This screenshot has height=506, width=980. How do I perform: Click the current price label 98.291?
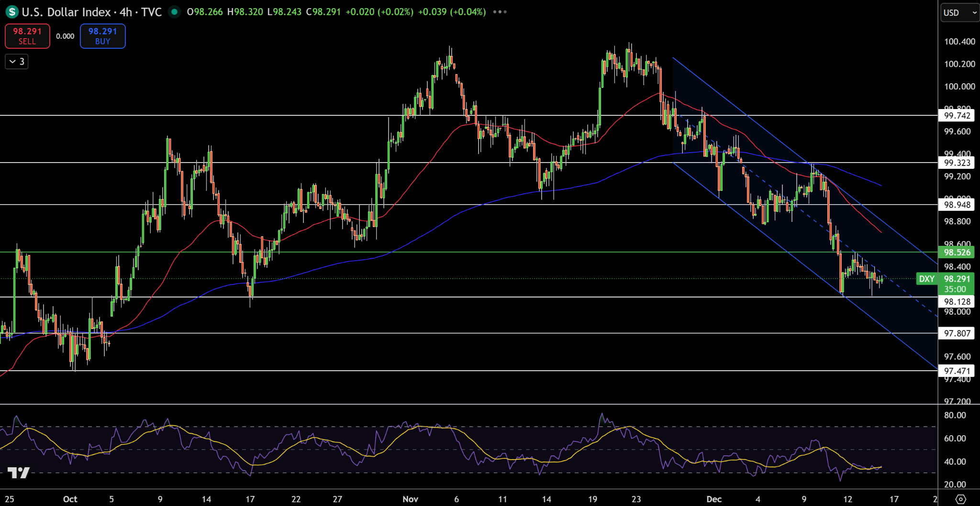pyautogui.click(x=957, y=279)
